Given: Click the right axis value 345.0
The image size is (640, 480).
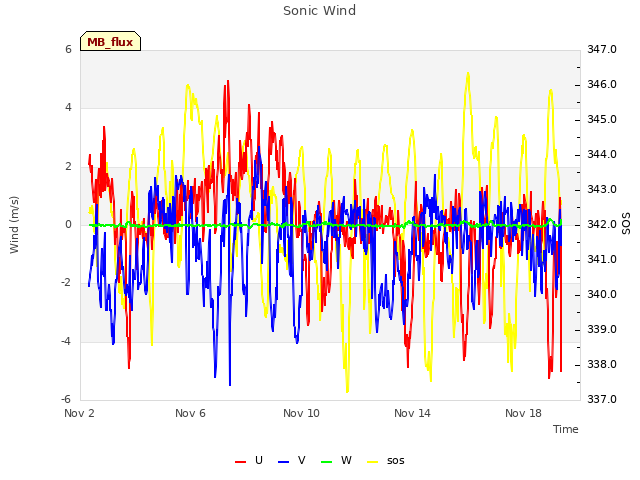Looking at the screenshot, I should (x=602, y=119).
